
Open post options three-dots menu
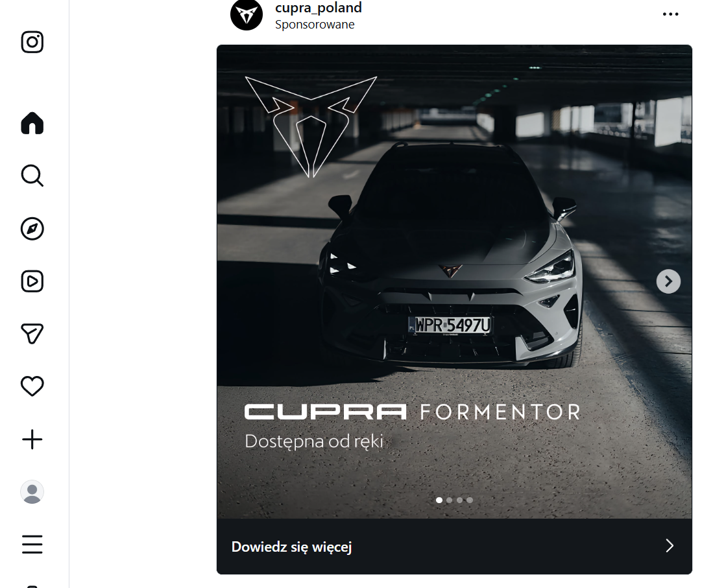click(x=670, y=14)
